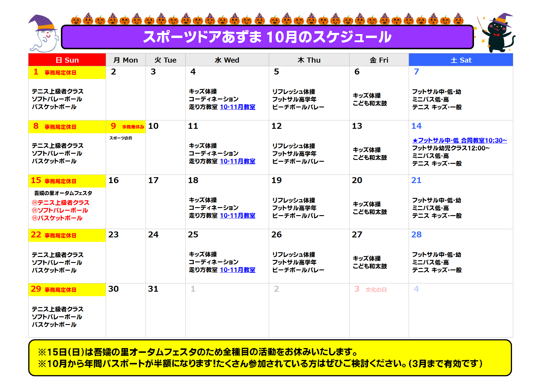Select the 金 Fri column header
This screenshot has width=542, height=392.
point(379,60)
